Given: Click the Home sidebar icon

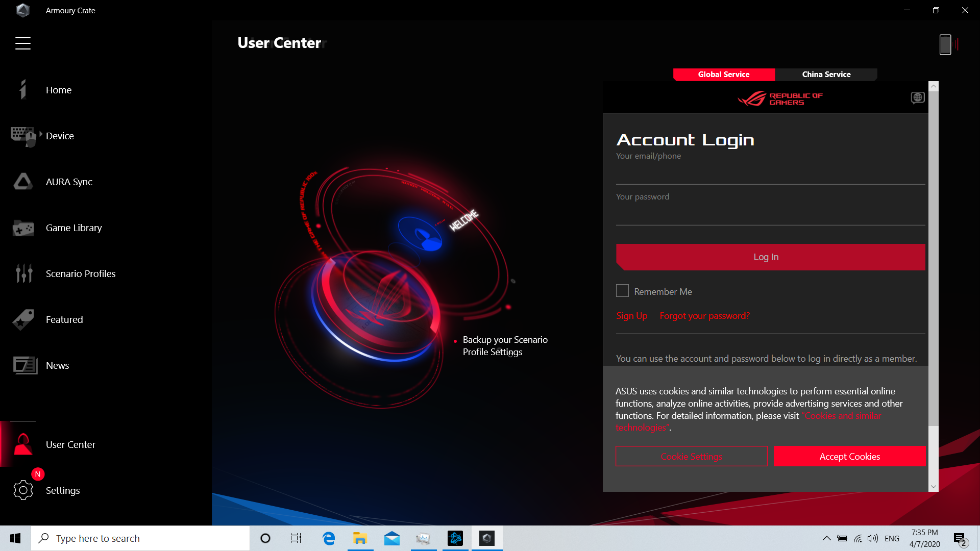Looking at the screenshot, I should (23, 89).
